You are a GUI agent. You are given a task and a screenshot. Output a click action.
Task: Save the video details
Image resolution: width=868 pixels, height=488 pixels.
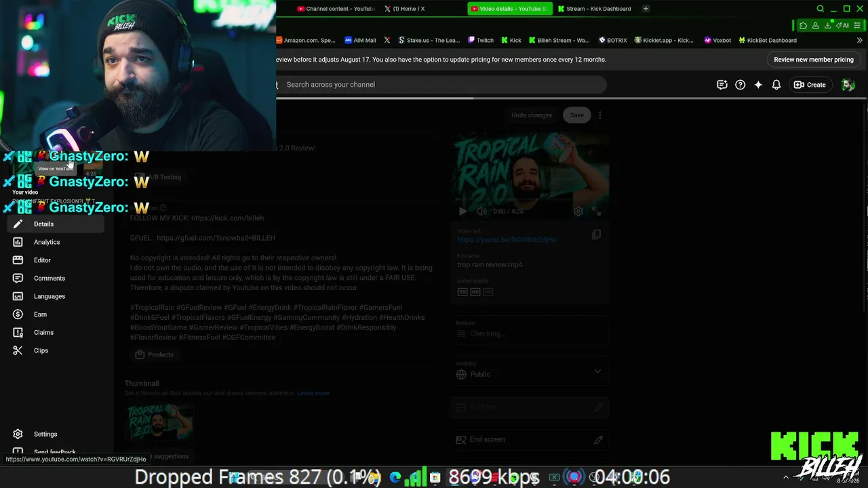point(577,115)
